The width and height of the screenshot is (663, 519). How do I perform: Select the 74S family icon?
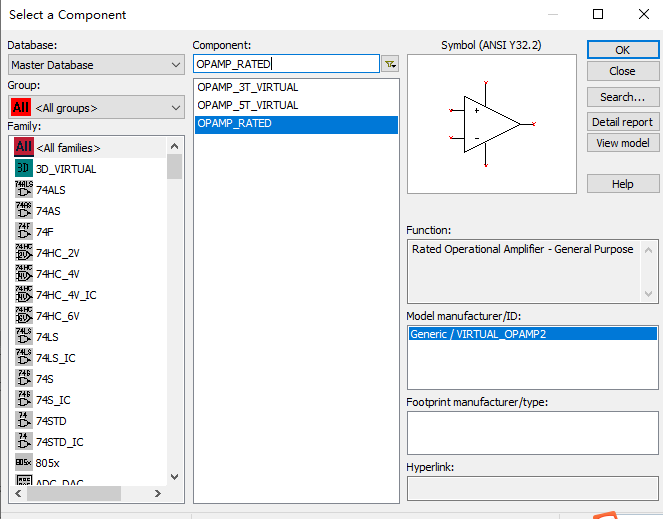point(24,379)
